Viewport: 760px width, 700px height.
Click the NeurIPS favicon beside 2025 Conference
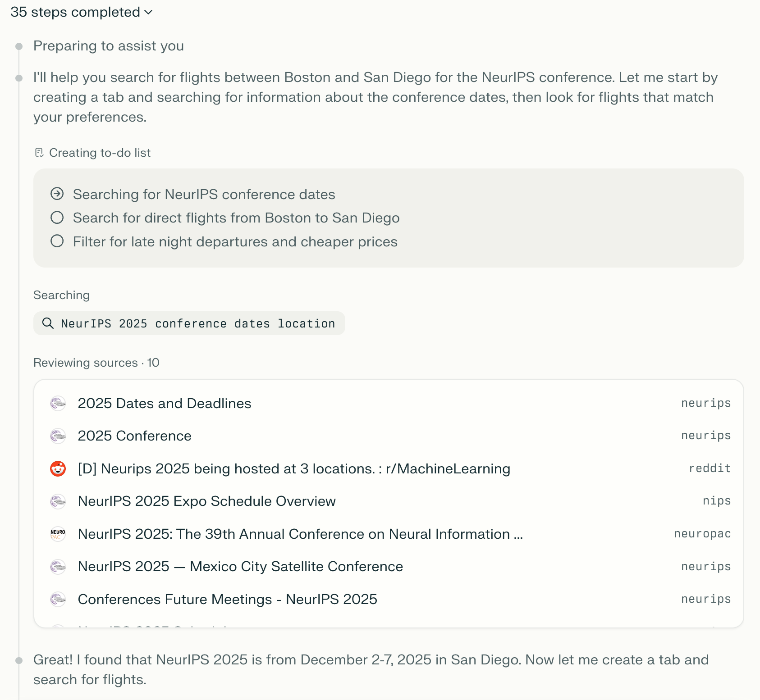point(58,436)
